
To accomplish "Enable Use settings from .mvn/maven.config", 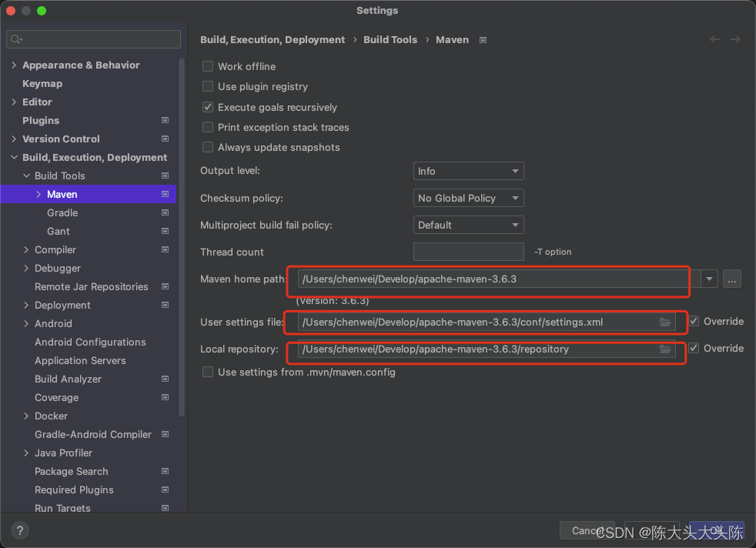I will tap(208, 372).
